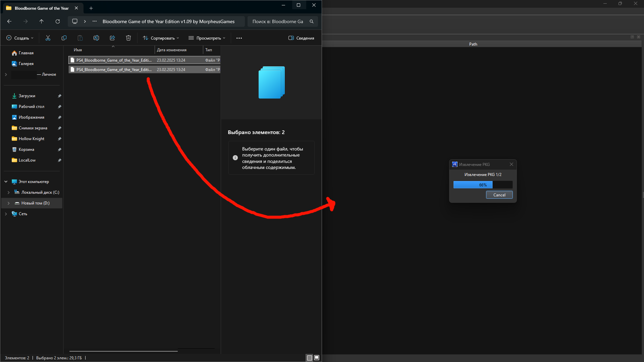Expand the Сеть node
Image resolution: width=644 pixels, height=362 pixels.
[x=6, y=214]
